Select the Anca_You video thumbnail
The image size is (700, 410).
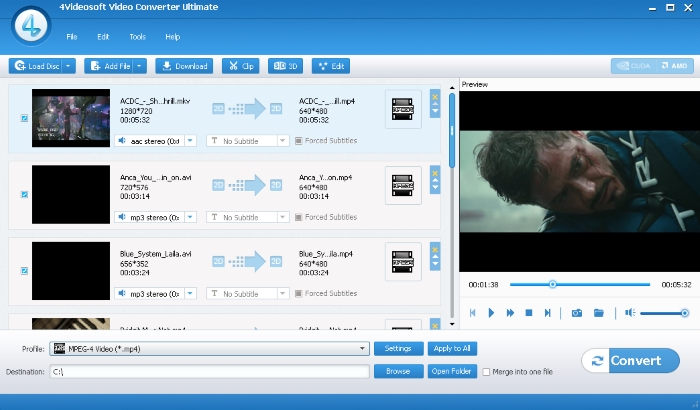tap(71, 194)
